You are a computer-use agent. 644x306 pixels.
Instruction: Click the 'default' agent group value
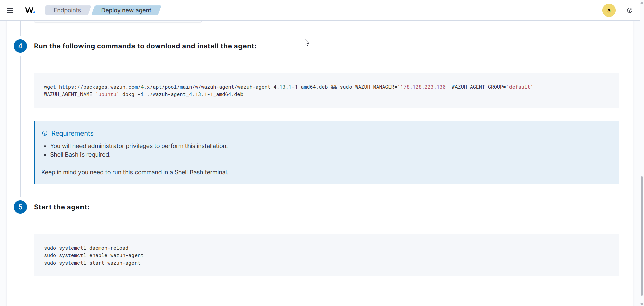[x=520, y=87]
